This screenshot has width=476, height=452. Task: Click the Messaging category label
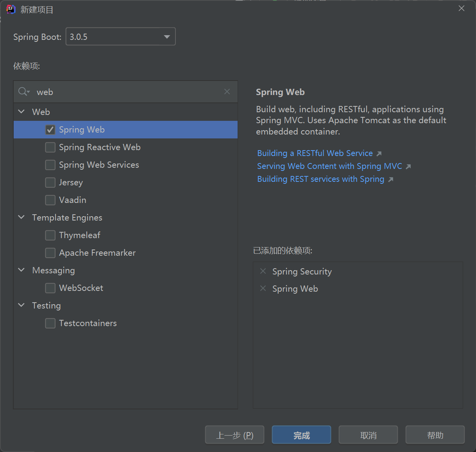click(x=53, y=270)
